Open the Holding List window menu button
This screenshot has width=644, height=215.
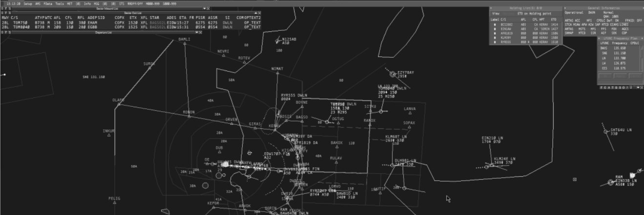coord(492,8)
